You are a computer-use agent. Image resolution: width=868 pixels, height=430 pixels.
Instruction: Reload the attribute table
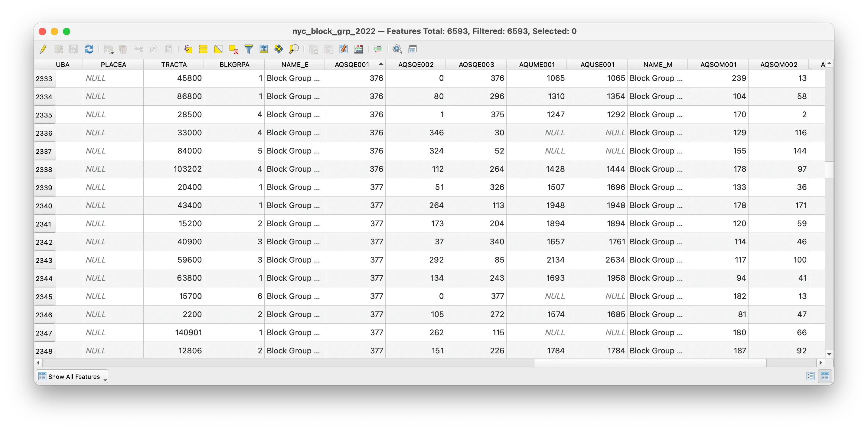(x=89, y=49)
